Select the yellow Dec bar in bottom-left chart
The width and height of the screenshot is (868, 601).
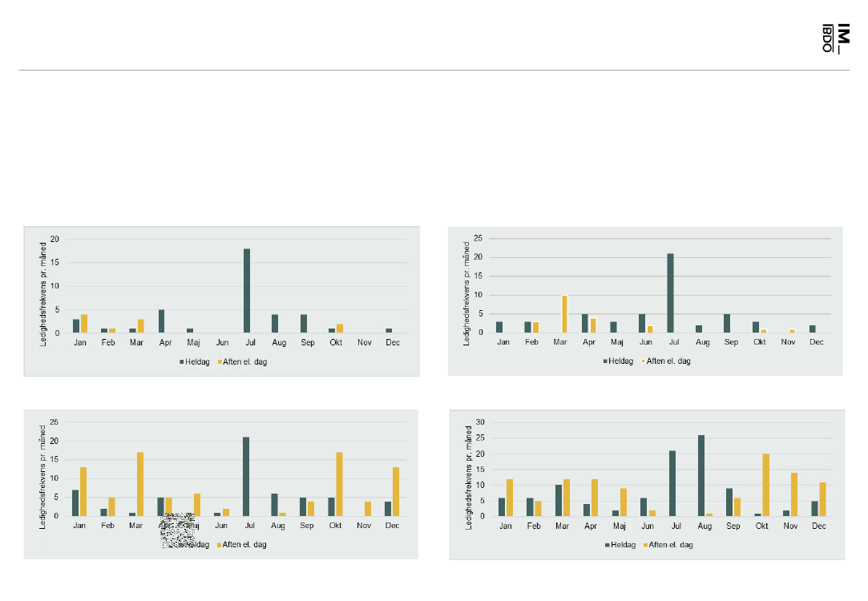click(396, 492)
